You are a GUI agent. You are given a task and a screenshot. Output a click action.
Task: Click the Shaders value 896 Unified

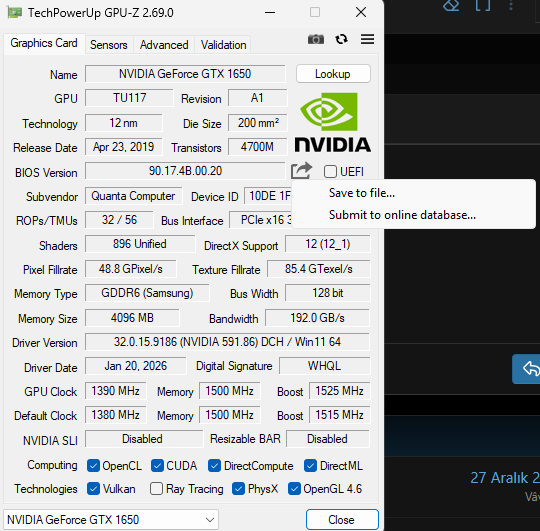click(140, 244)
